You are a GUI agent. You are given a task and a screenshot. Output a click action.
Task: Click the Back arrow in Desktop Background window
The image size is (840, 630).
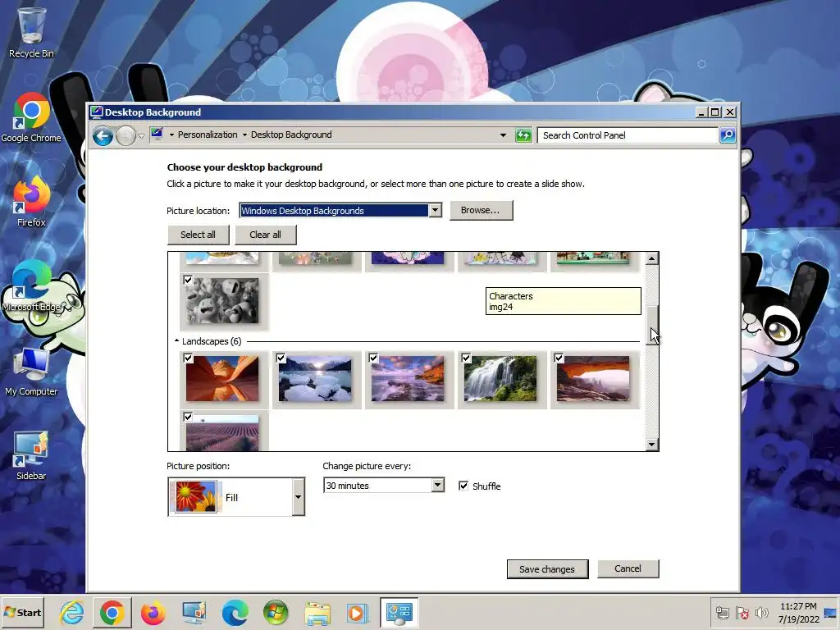tap(103, 135)
